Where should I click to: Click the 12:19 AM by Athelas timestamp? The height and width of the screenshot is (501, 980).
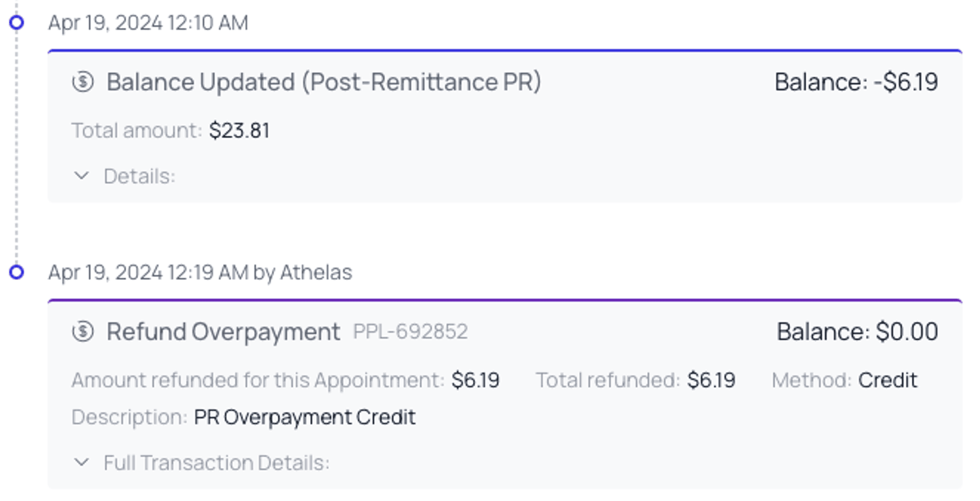coord(200,272)
